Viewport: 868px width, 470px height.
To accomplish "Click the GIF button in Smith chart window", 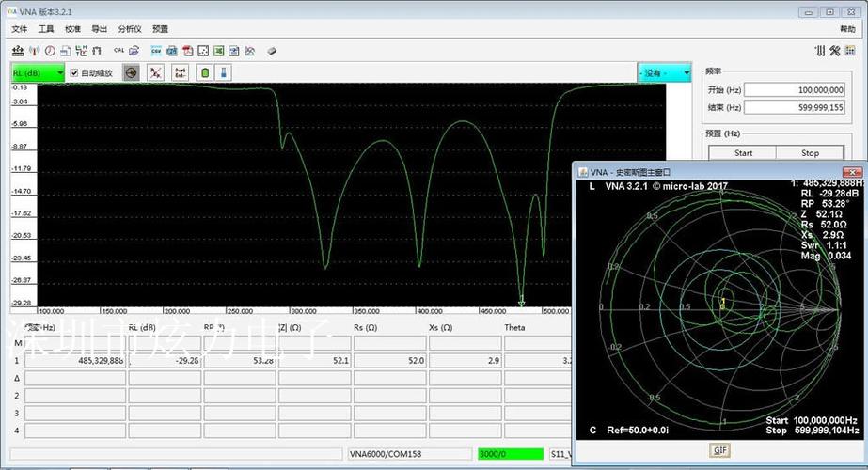I will [719, 450].
